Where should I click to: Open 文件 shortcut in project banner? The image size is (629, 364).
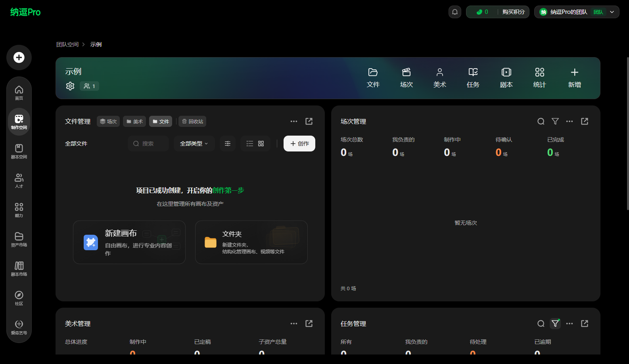373,78
